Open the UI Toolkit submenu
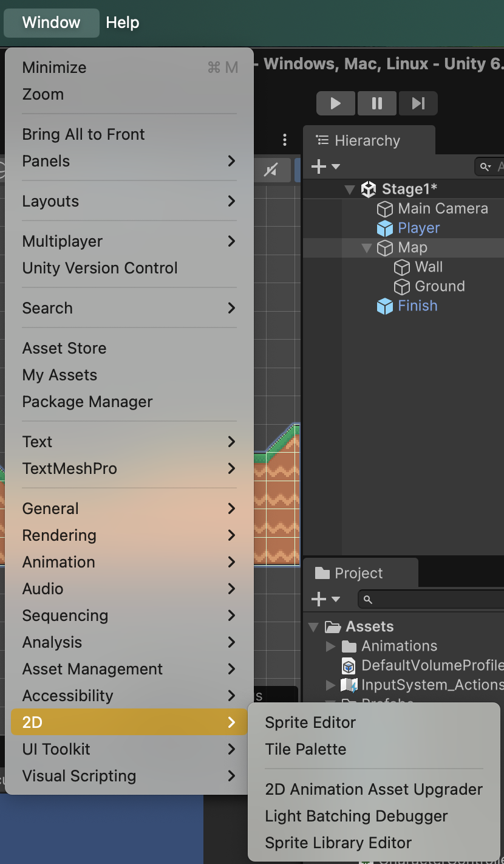Screen dimensions: 504x864 [129, 749]
